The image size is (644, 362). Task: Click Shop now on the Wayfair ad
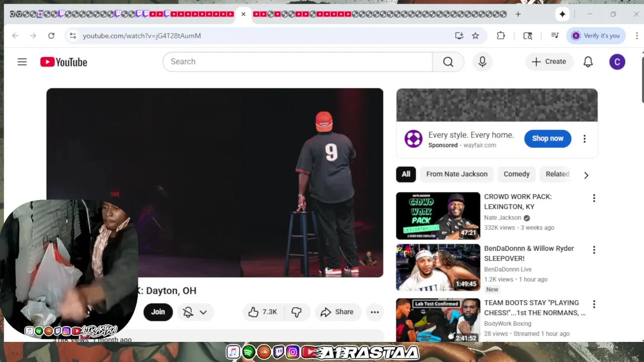click(547, 138)
